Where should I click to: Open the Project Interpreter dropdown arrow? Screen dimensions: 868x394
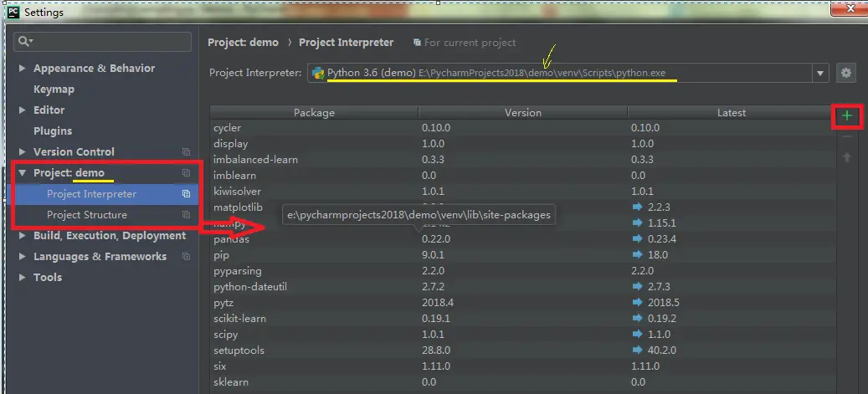click(819, 73)
